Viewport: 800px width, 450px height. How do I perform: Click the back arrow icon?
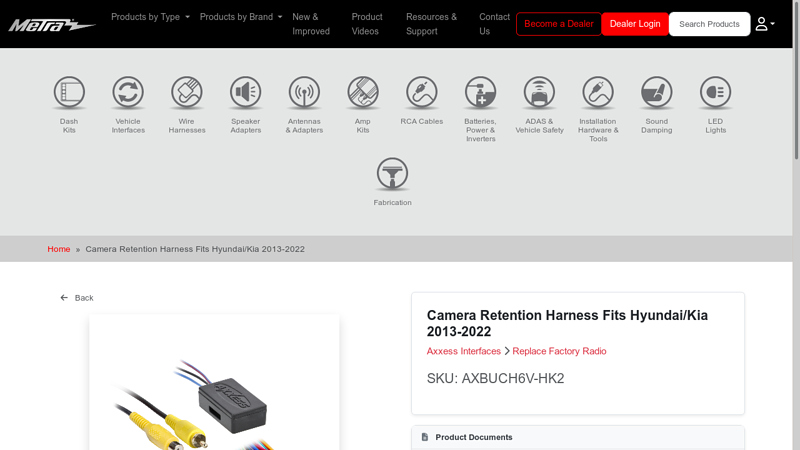pyautogui.click(x=64, y=297)
